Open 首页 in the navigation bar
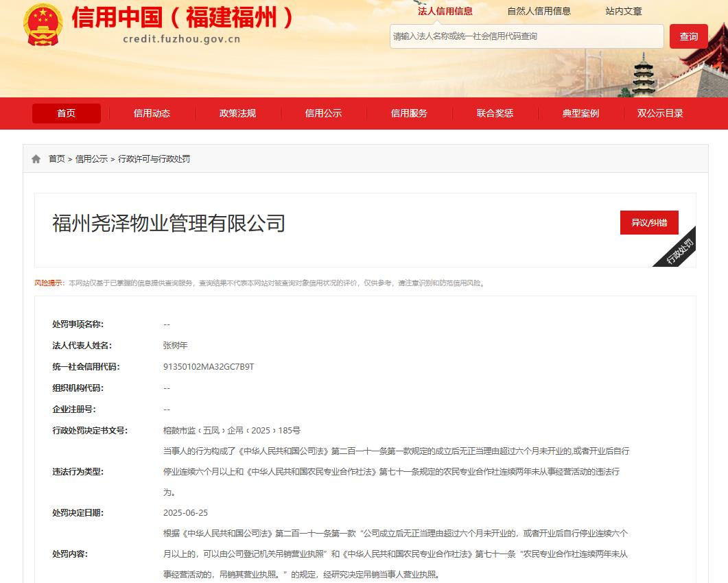The height and width of the screenshot is (583, 728). [67, 113]
